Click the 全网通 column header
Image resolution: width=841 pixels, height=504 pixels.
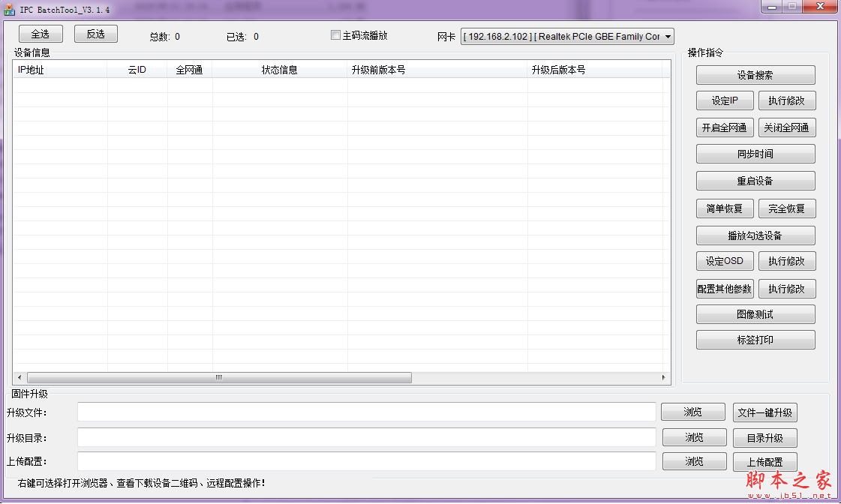190,70
